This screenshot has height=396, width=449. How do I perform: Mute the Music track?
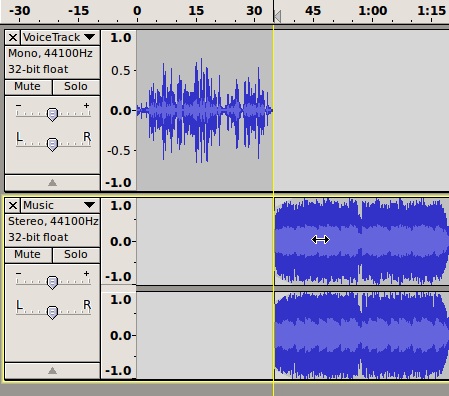[29, 255]
